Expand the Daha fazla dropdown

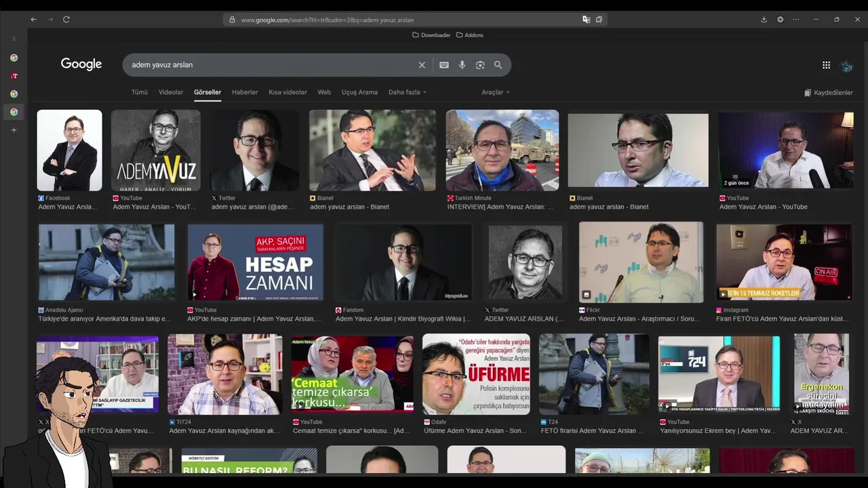coord(407,92)
